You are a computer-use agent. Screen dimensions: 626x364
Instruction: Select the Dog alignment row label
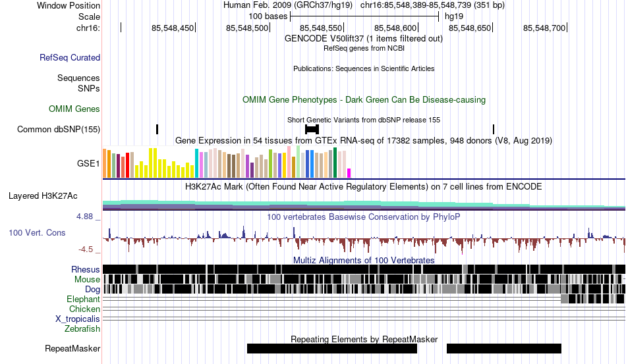coord(93,290)
